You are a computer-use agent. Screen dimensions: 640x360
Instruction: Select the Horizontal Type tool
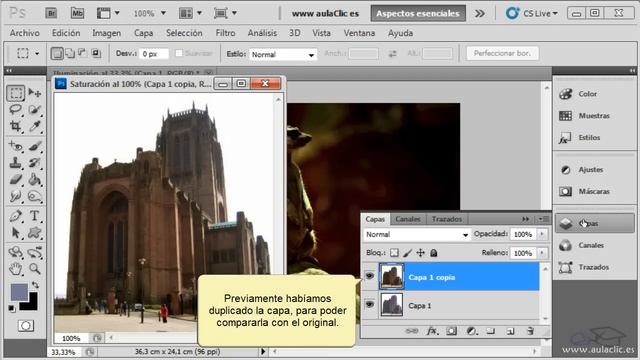(35, 216)
